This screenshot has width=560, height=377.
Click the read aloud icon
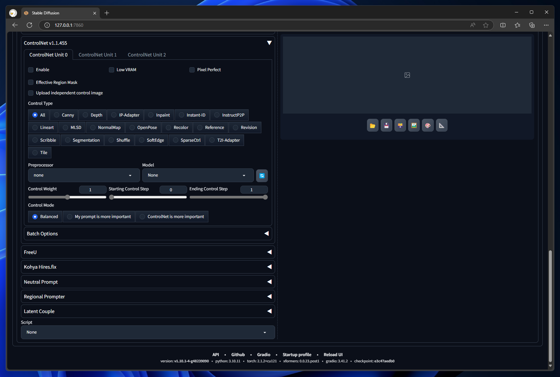pos(472,25)
